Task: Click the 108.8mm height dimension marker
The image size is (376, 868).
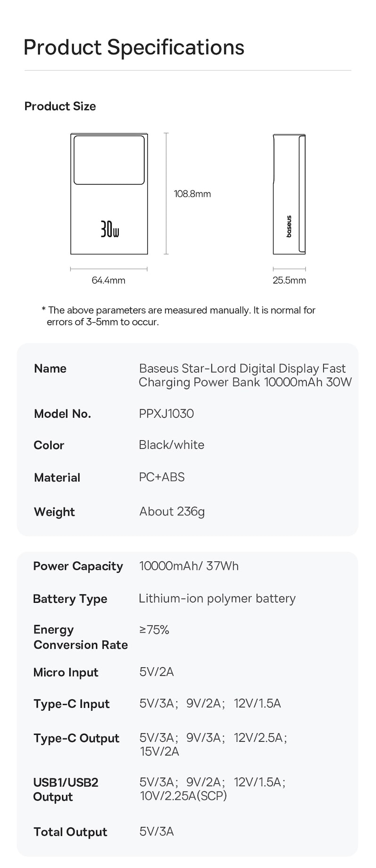Action: point(192,194)
